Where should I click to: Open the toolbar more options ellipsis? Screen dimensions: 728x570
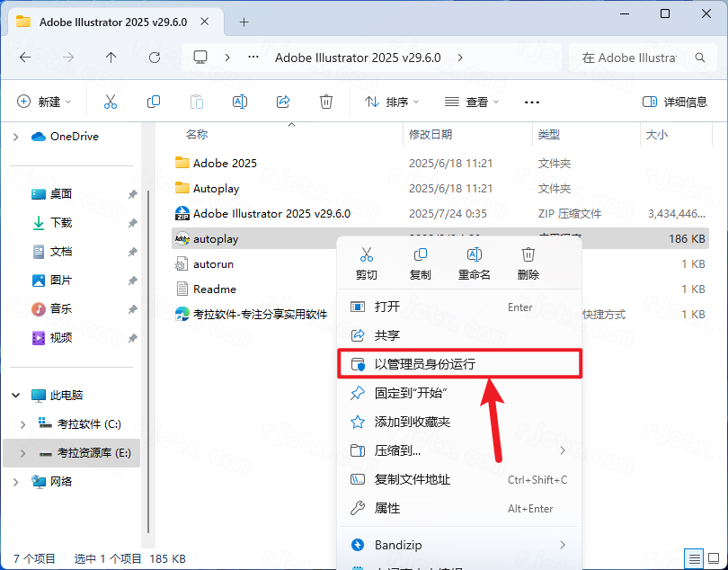(x=531, y=102)
